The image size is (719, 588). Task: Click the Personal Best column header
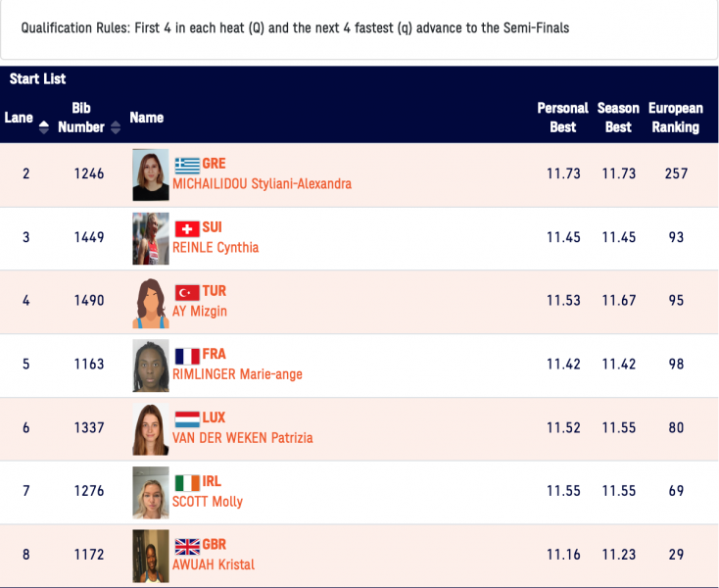pyautogui.click(x=562, y=118)
